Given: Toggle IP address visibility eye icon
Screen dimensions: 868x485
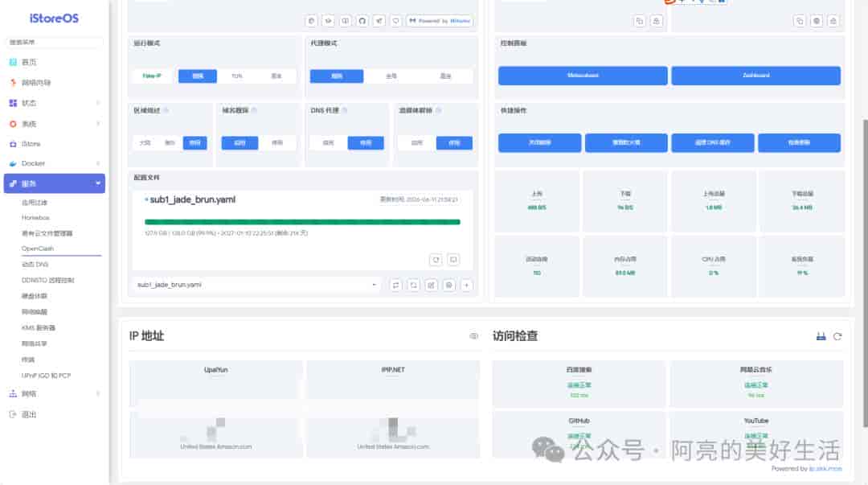Looking at the screenshot, I should pyautogui.click(x=474, y=336).
